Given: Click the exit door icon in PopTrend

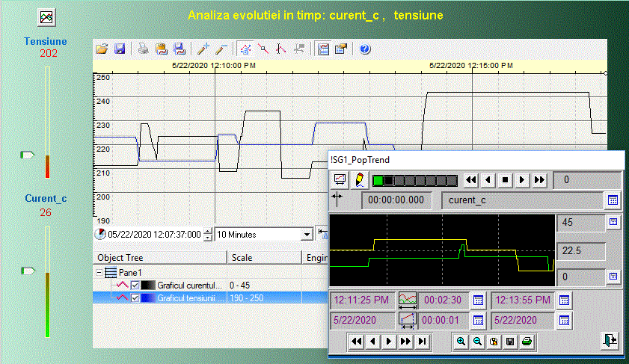Looking at the screenshot, I should [x=610, y=340].
